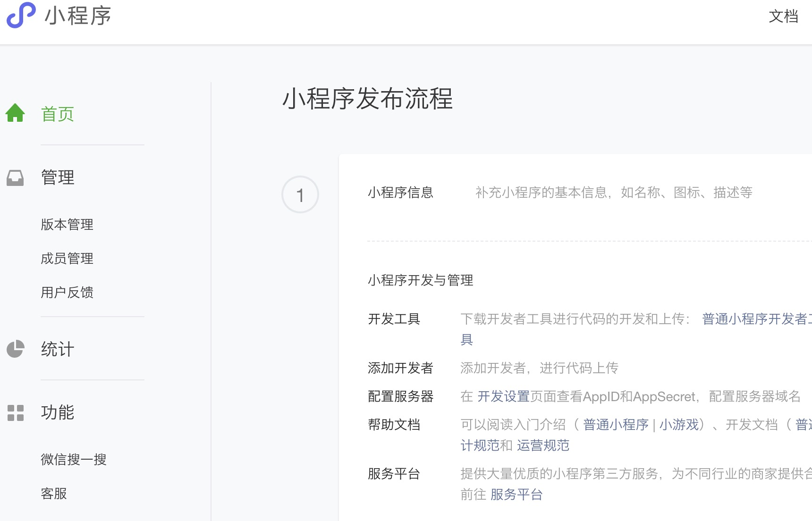Click the 服务平台 row label
The image size is (812, 521).
tap(394, 474)
